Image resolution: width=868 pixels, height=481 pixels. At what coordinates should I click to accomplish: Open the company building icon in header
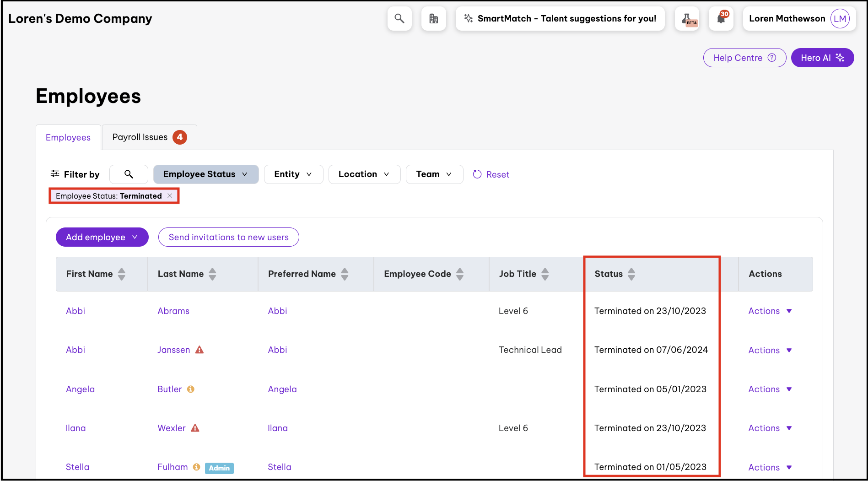tap(433, 19)
